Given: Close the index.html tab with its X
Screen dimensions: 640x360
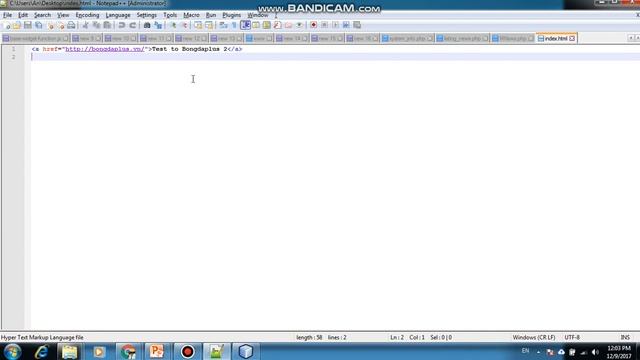Looking at the screenshot, I should 572,38.
